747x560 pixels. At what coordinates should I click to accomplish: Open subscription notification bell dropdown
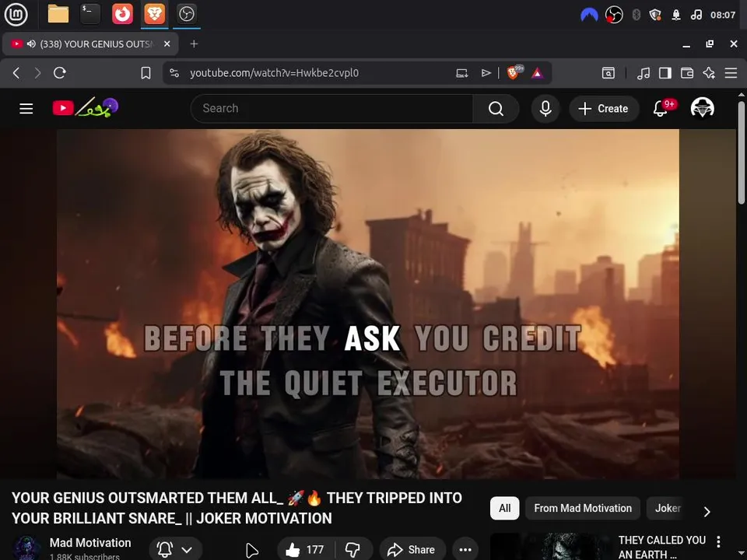[175, 550]
